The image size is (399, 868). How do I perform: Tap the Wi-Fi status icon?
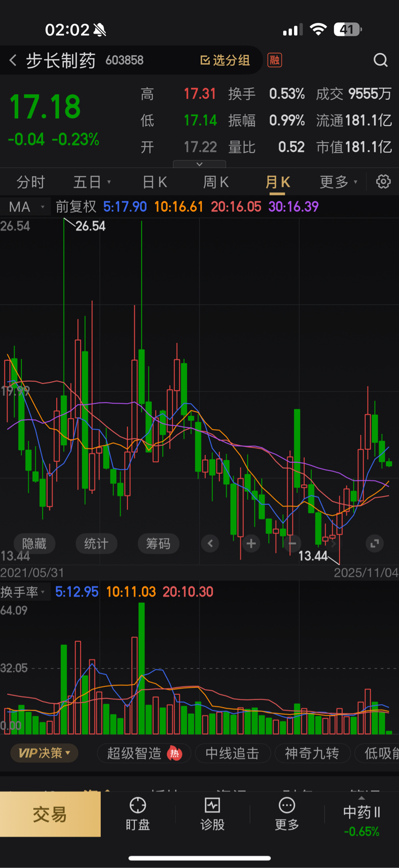(318, 29)
